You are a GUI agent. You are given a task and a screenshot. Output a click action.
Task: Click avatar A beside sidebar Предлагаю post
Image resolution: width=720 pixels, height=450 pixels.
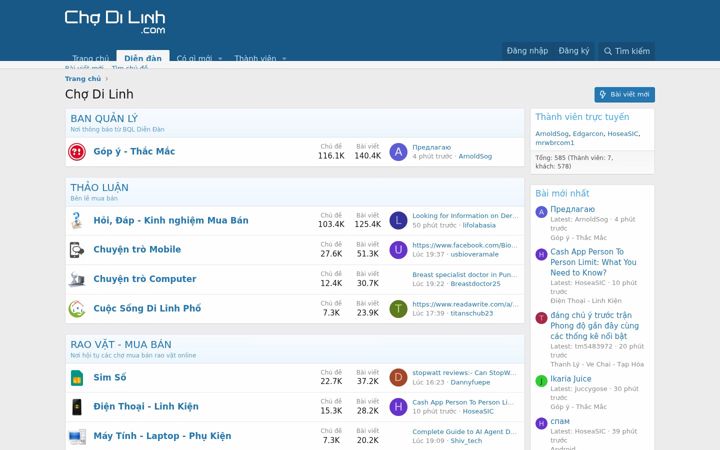click(541, 212)
